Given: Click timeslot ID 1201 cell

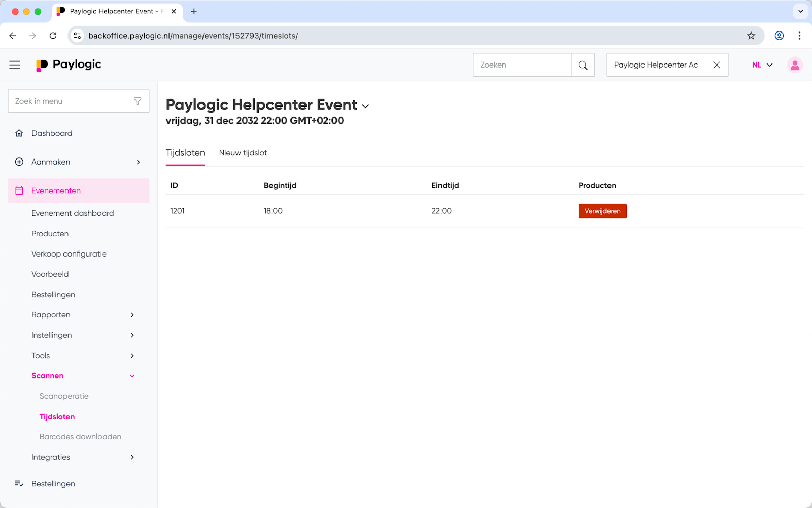Looking at the screenshot, I should (x=177, y=211).
